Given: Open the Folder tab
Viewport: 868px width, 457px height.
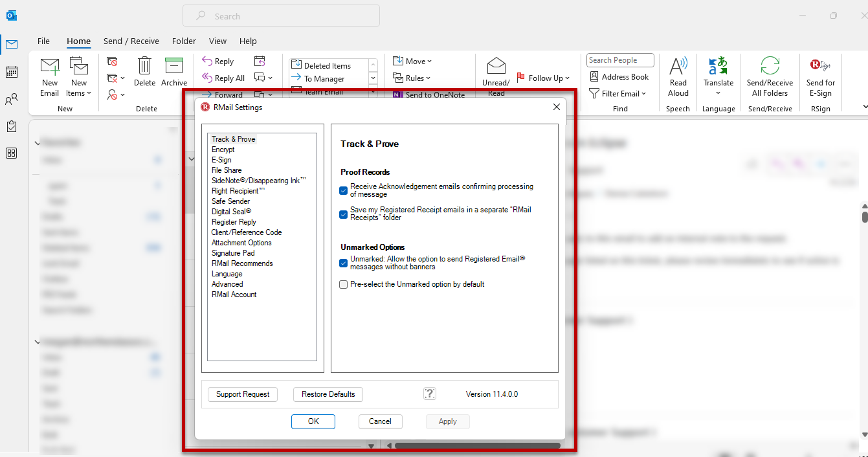Looking at the screenshot, I should 184,41.
